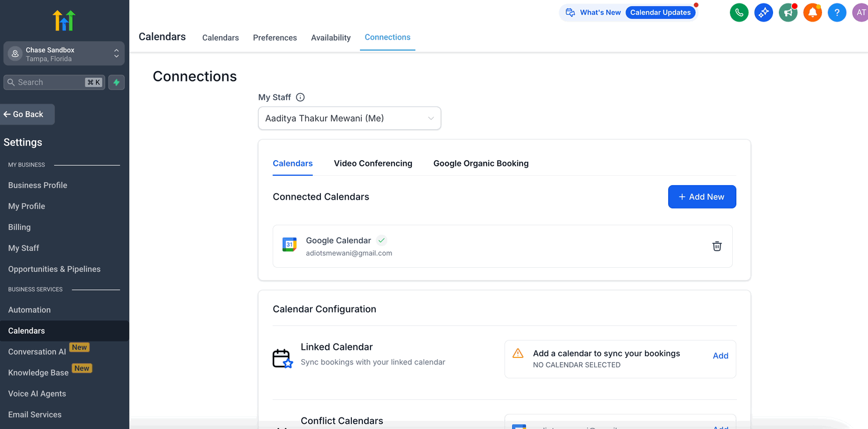Click the green phone dialer icon
This screenshot has width=868, height=429.
click(x=739, y=13)
